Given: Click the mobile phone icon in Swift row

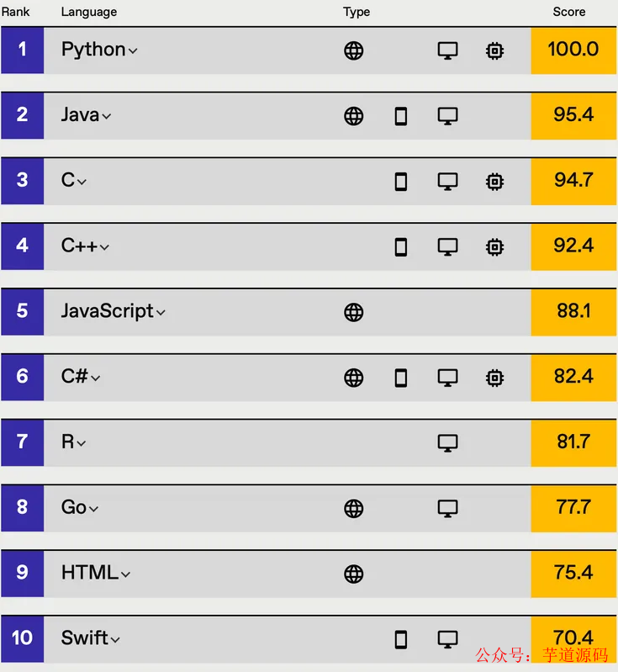Looking at the screenshot, I should coord(401,639).
